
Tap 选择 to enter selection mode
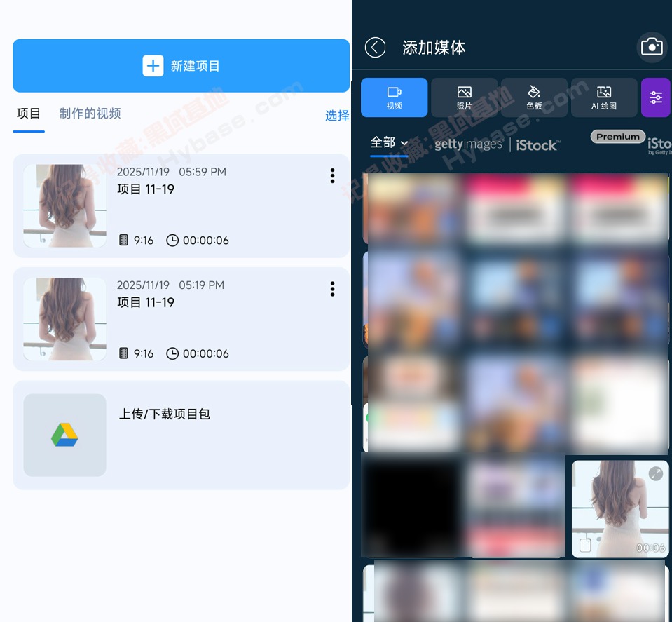pos(337,115)
